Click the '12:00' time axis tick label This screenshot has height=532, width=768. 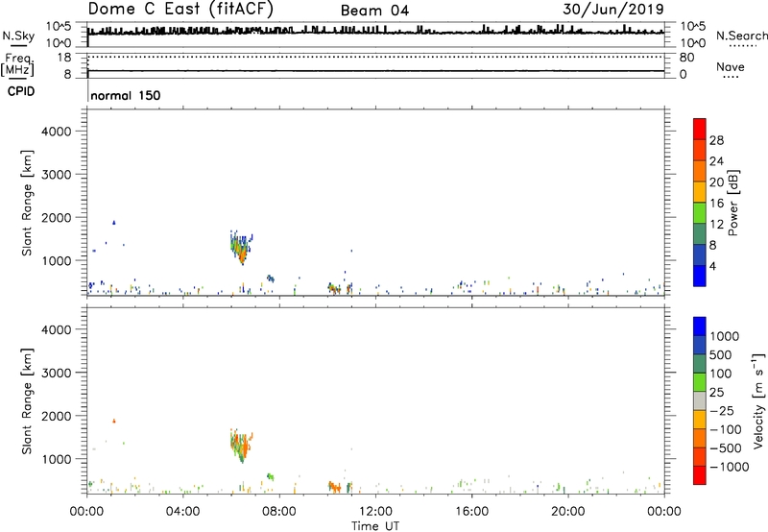tap(375, 512)
